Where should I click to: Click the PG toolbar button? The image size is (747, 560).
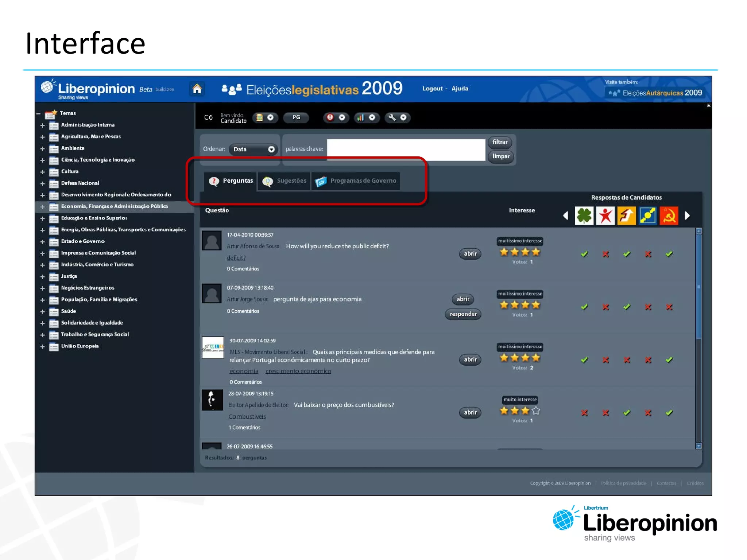point(296,117)
